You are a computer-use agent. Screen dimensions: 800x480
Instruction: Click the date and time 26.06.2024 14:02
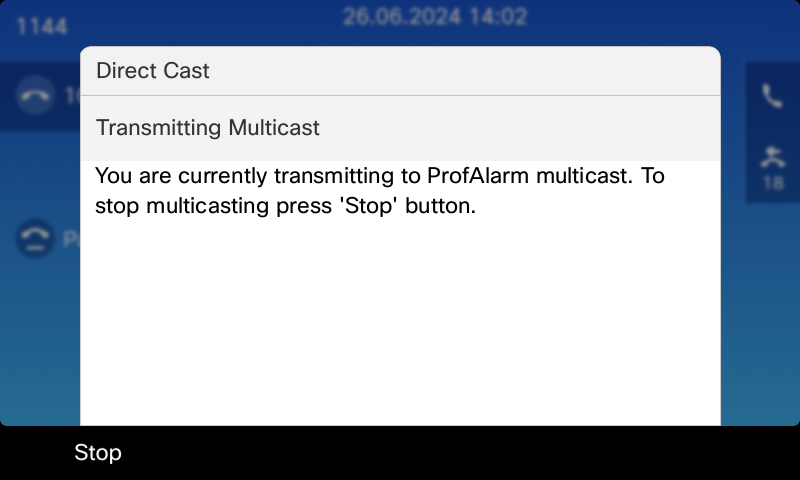(435, 16)
